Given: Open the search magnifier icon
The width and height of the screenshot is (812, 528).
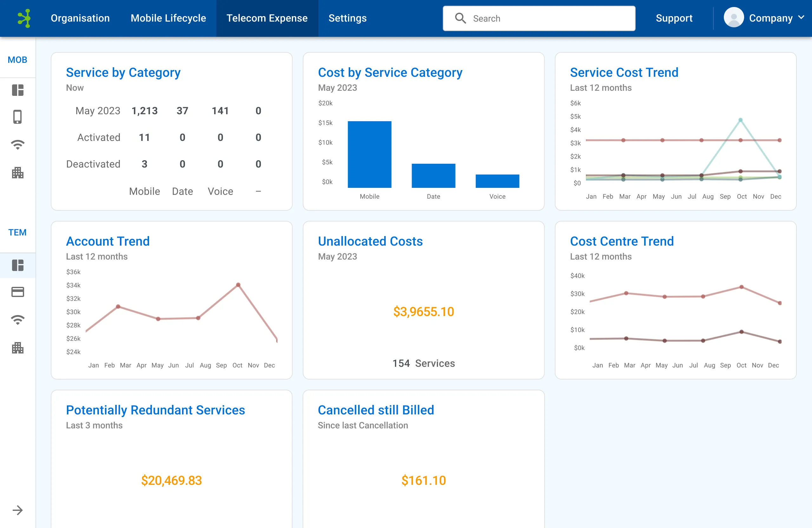Looking at the screenshot, I should tap(461, 18).
